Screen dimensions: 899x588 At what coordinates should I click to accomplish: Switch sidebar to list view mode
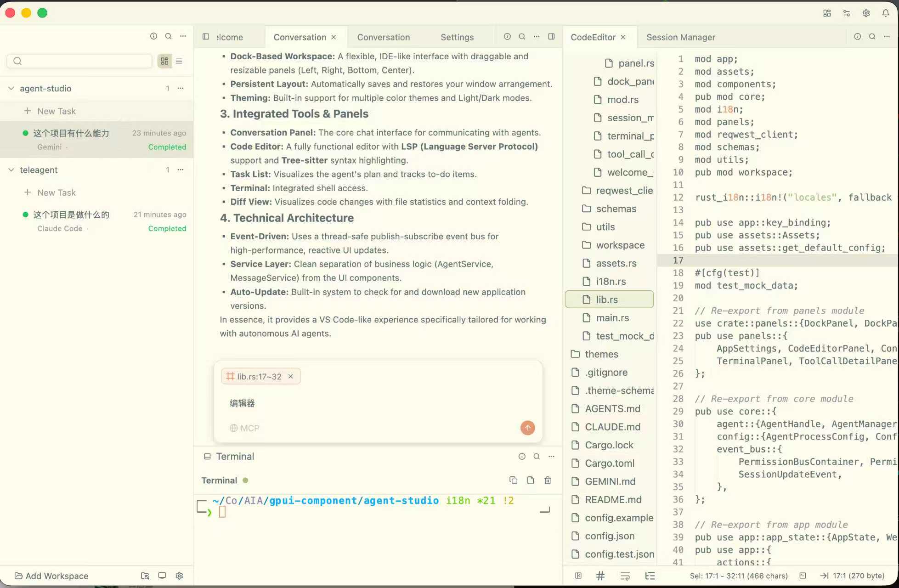coord(179,61)
